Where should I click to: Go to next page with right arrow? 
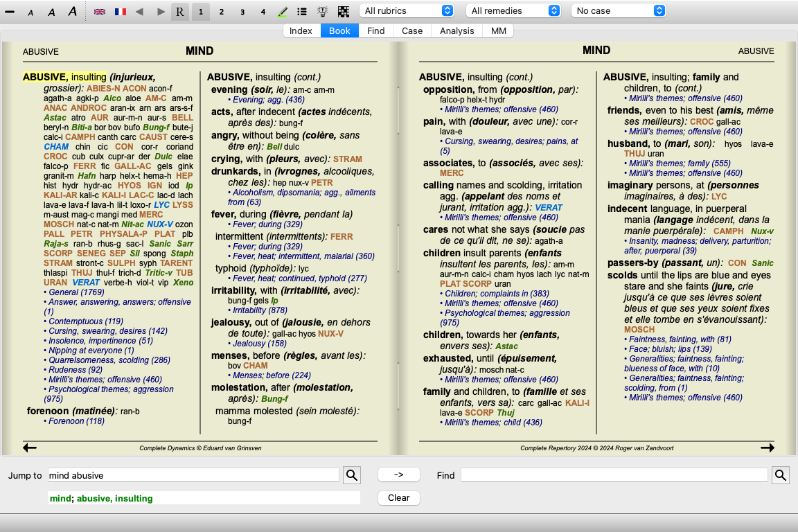pyautogui.click(x=767, y=448)
